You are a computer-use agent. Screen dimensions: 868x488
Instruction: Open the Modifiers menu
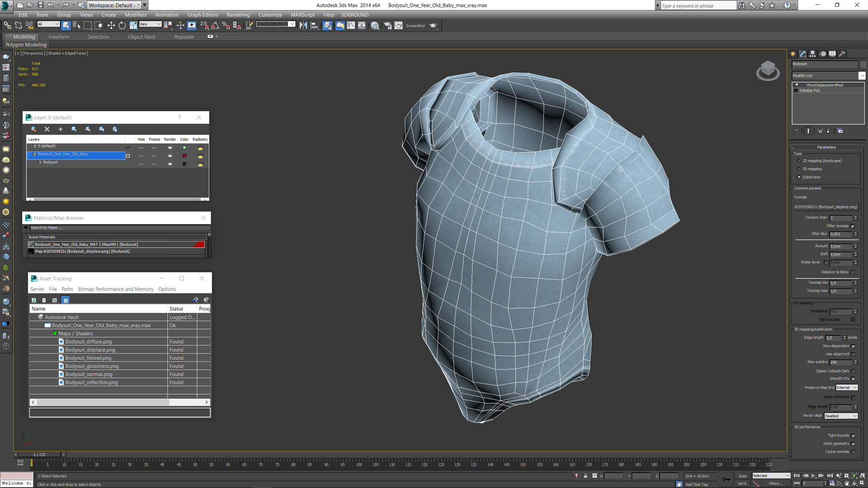click(x=133, y=14)
